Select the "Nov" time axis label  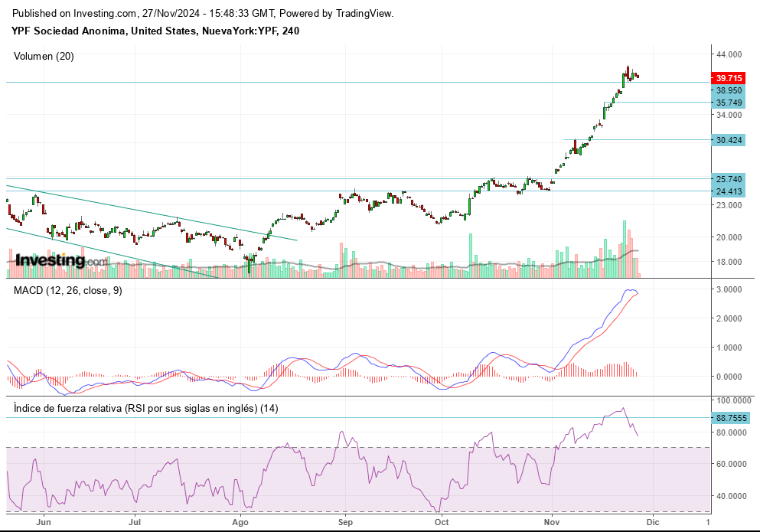click(552, 522)
